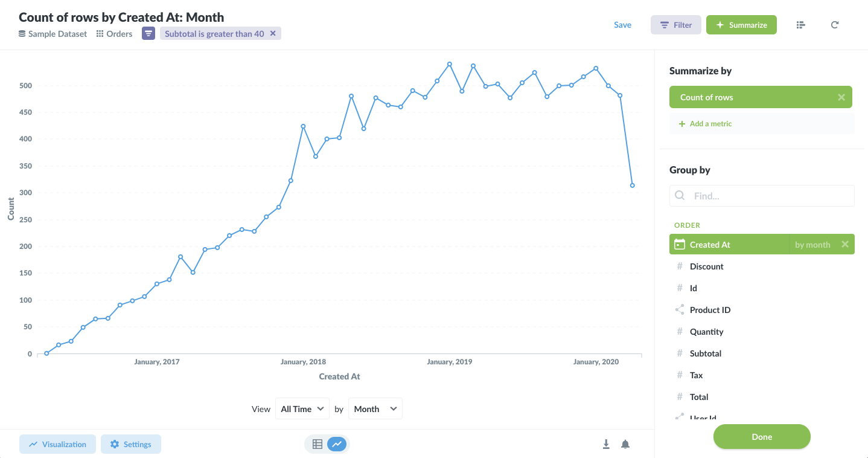This screenshot has width=868, height=458.
Task: Open the Visualization settings panel
Action: point(57,444)
